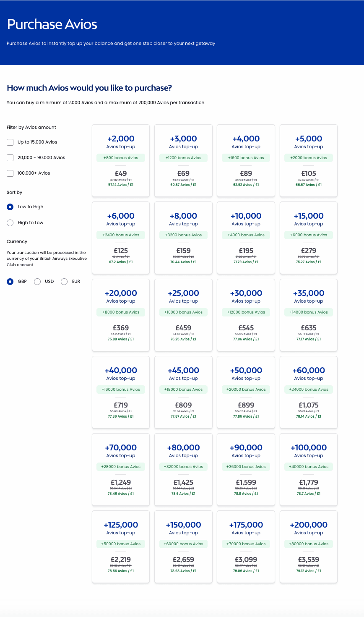Choose the +125,000 Avios top-up card
364x617 pixels.
[x=121, y=546]
